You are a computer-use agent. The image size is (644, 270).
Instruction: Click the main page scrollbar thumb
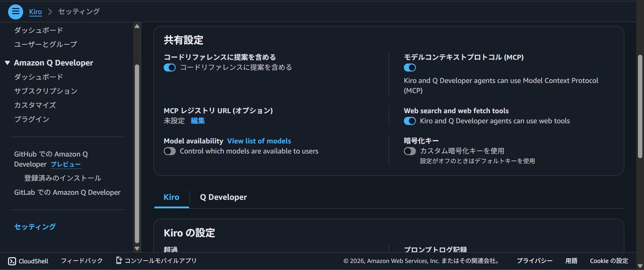640,106
